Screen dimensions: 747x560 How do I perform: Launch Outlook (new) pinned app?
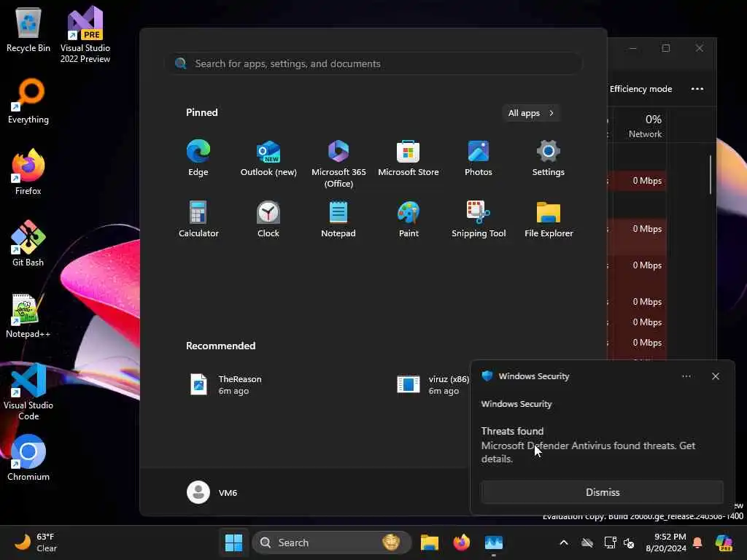(268, 158)
